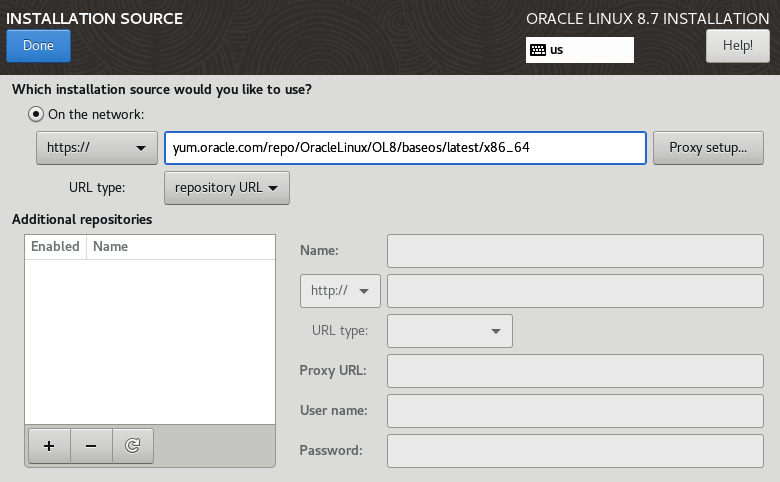The height and width of the screenshot is (482, 780).
Task: Sort by the Enabled column header
Action: [55, 247]
